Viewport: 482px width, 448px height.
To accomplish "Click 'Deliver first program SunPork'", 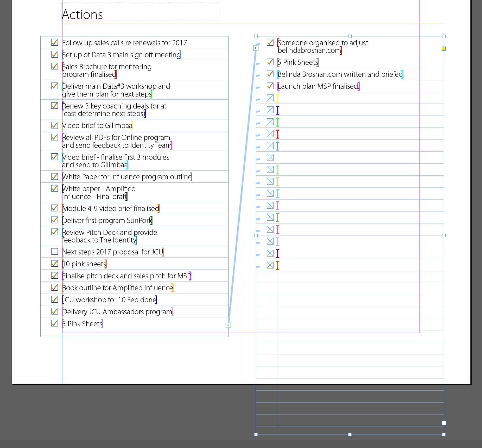I will tap(107, 220).
